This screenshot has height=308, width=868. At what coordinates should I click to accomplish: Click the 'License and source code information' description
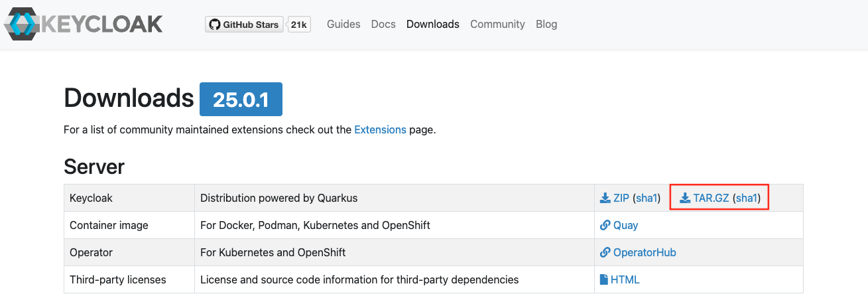359,279
